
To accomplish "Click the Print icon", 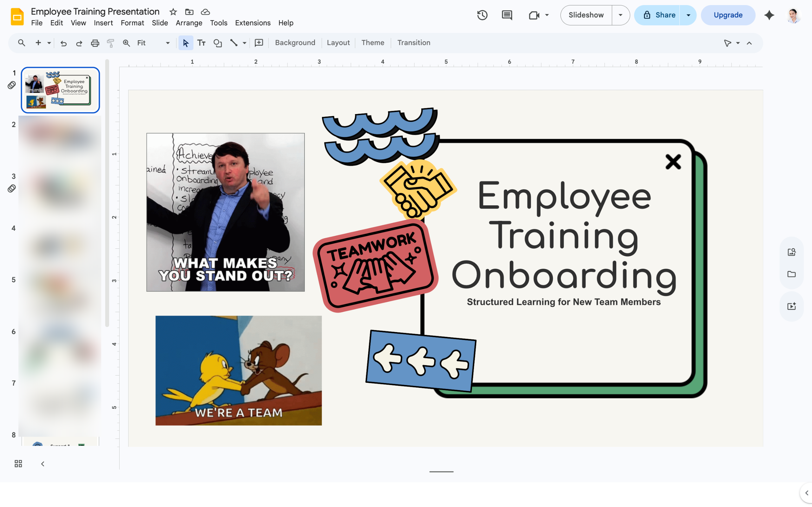I will coord(95,43).
